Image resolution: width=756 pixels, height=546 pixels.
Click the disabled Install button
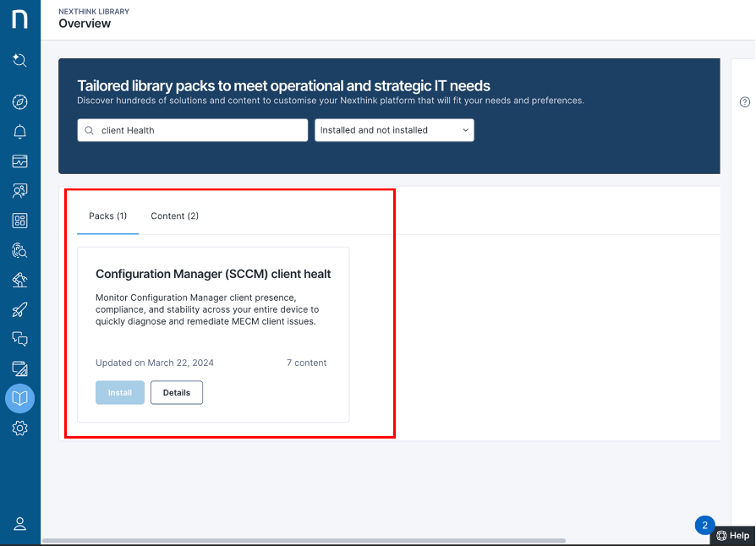119,392
